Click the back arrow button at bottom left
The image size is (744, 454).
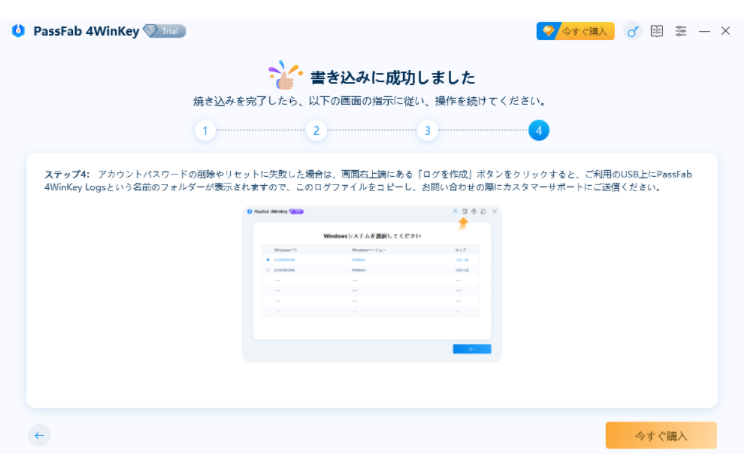(x=39, y=435)
